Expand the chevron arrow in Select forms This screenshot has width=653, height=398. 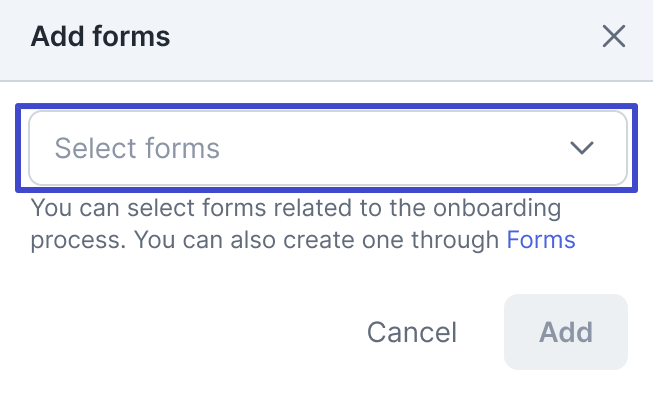(581, 148)
